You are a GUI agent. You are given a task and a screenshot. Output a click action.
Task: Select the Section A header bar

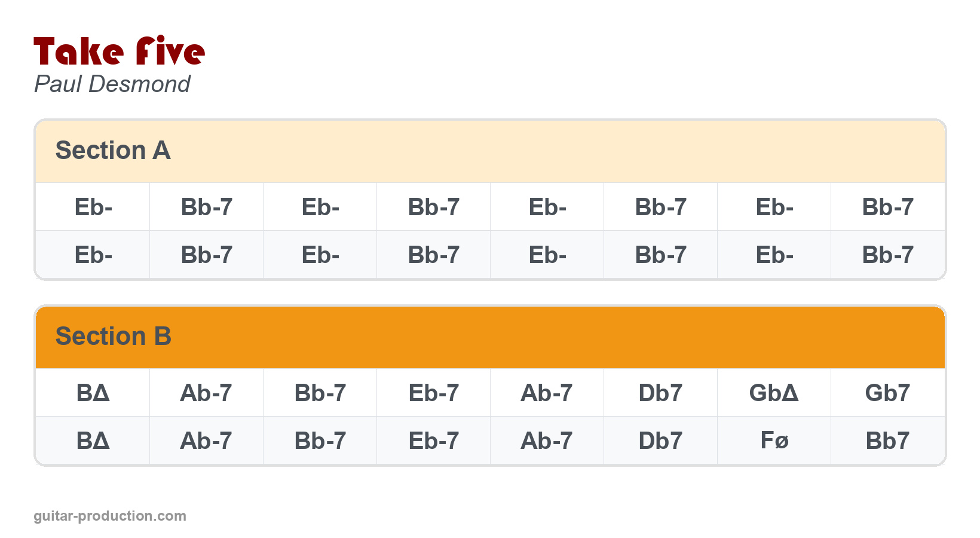[490, 151]
